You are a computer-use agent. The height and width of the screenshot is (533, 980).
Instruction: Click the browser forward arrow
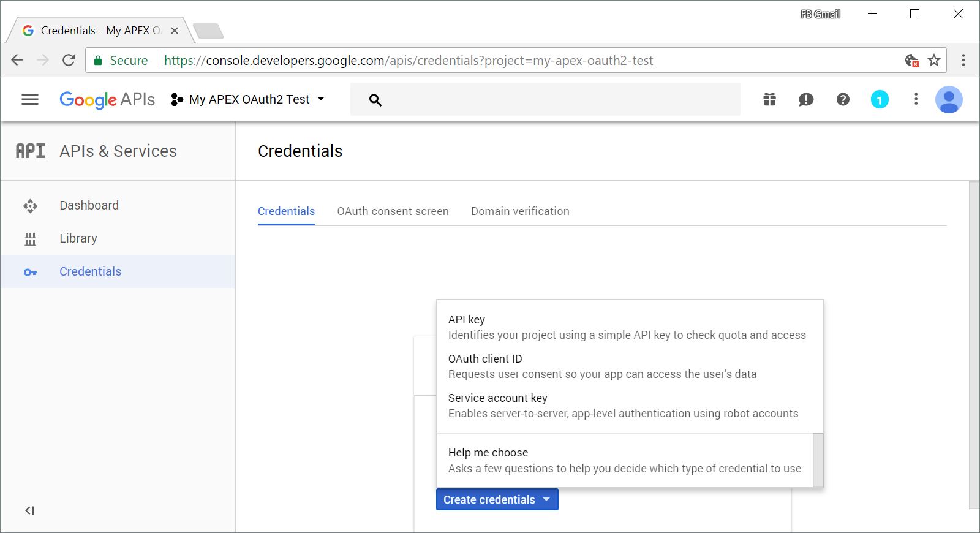43,60
